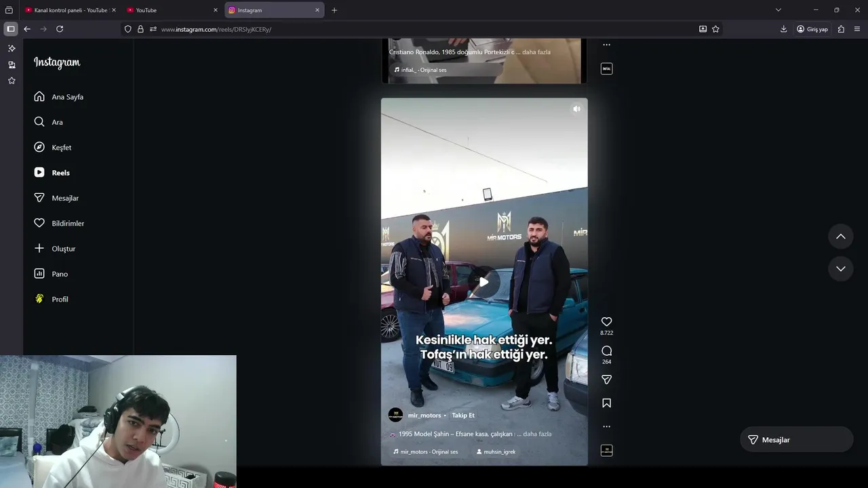Switch to the YouTube tab
Screen dimensions: 868x488
172,10
